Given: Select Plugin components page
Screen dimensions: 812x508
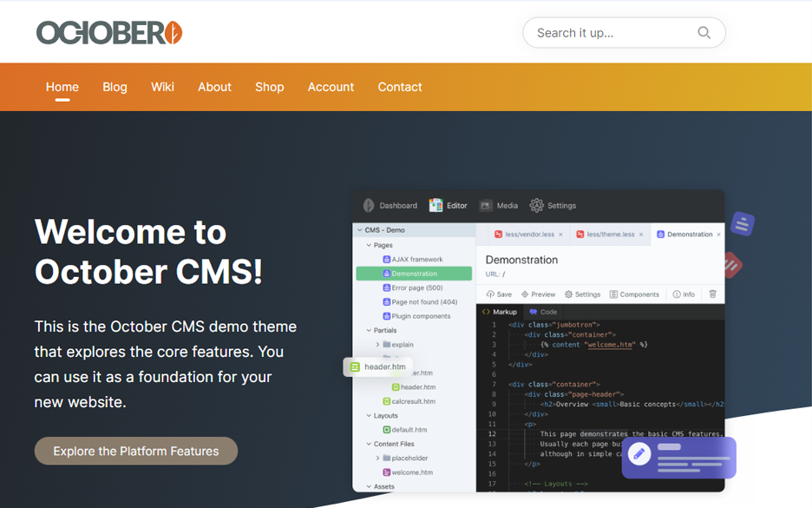Looking at the screenshot, I should [x=416, y=316].
